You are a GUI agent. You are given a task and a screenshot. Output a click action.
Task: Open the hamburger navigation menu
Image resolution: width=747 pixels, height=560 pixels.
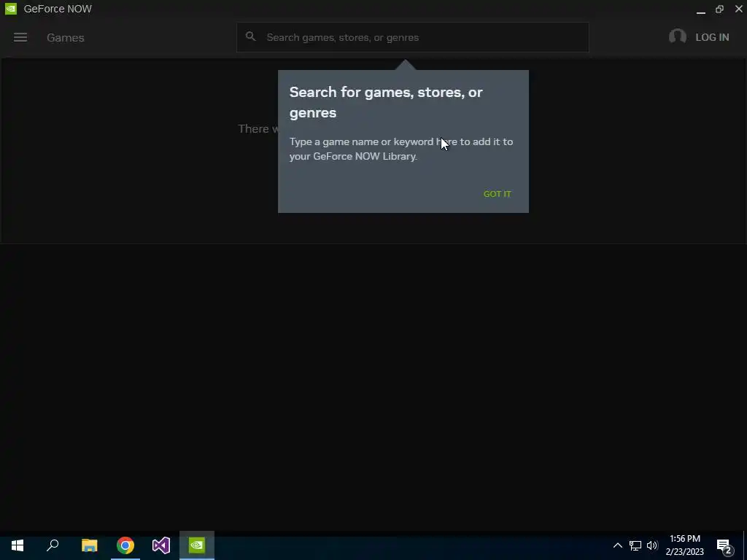click(20, 37)
